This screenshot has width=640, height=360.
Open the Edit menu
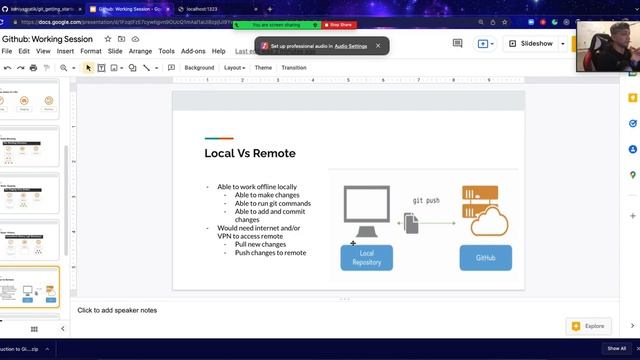click(x=24, y=51)
